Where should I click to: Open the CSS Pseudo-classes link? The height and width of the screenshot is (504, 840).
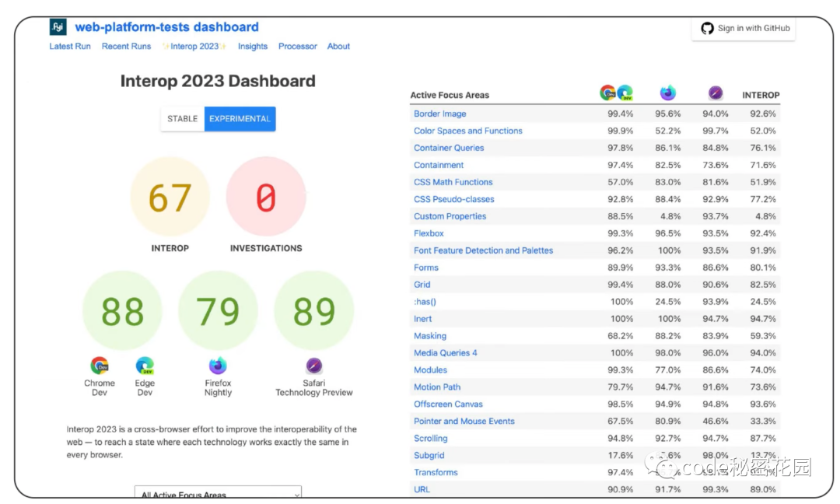[x=453, y=199]
